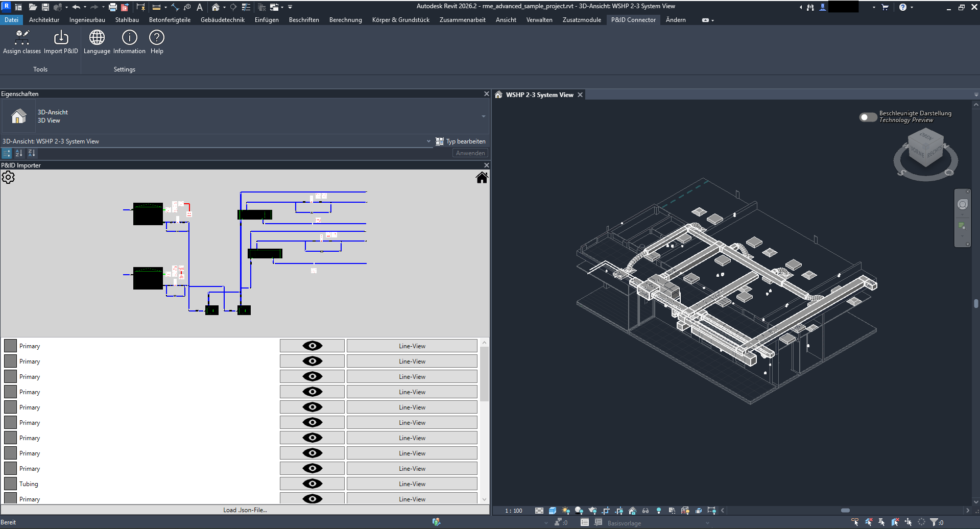This screenshot has height=529, width=980.
Task: Click the color swatch of first Primary row
Action: coord(11,346)
